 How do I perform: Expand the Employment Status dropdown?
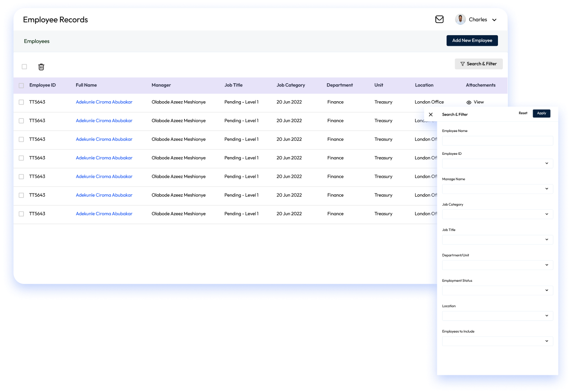(x=498, y=290)
